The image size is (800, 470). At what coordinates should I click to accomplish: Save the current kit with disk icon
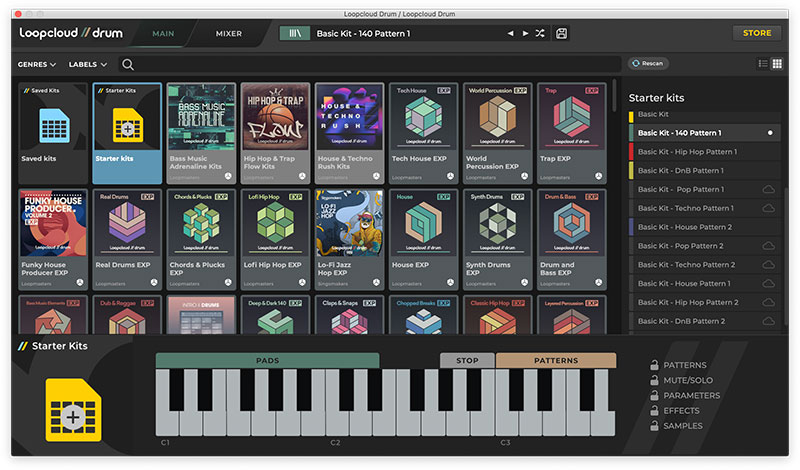561,34
